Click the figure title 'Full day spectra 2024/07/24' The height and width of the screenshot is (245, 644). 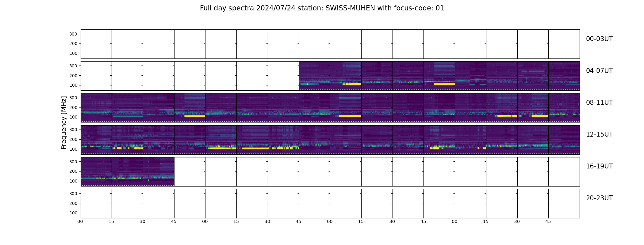pos(248,8)
